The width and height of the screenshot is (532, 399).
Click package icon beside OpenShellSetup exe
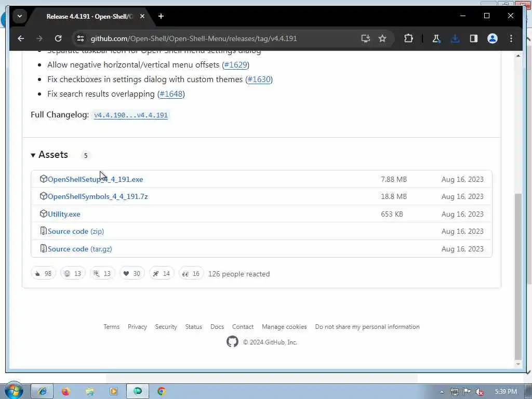[44, 179]
